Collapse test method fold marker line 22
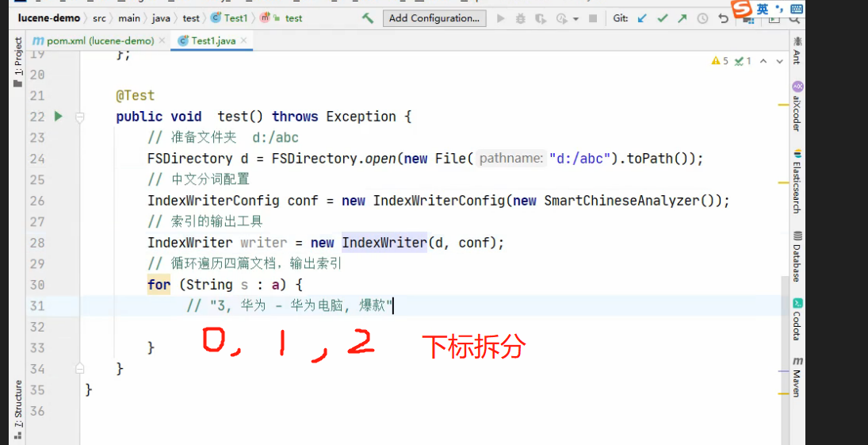The width and height of the screenshot is (868, 445). [80, 117]
